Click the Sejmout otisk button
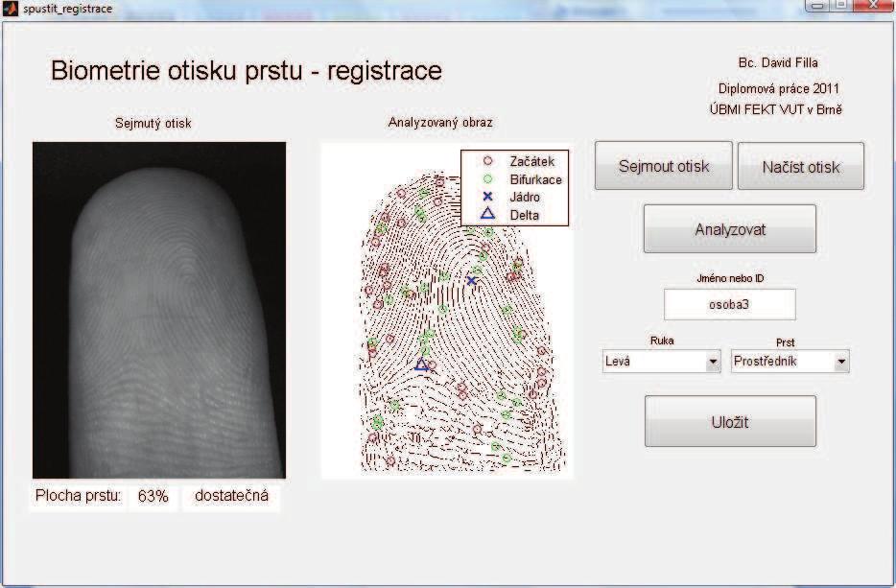The image size is (896, 588). pyautogui.click(x=664, y=166)
